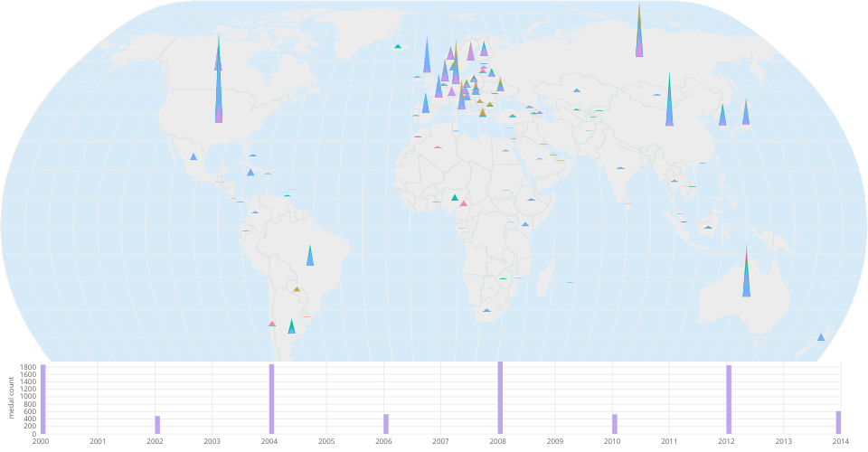Select the 2010 medal count bar

[x=615, y=424]
